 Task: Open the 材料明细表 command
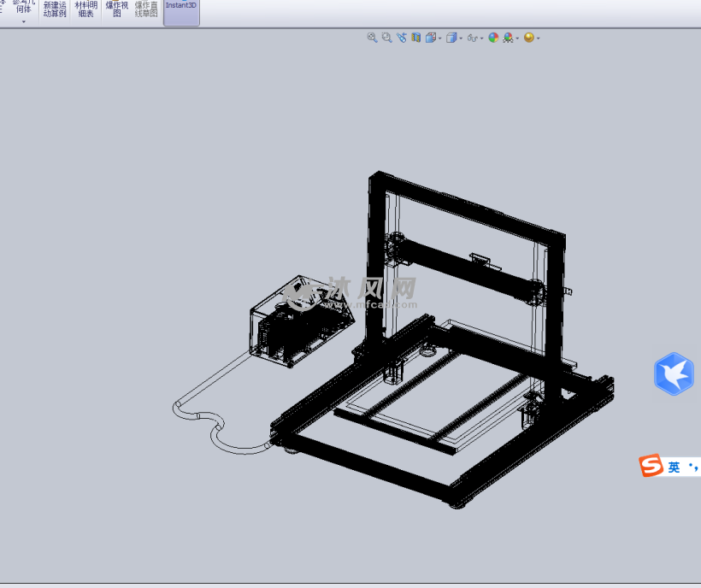(x=85, y=9)
